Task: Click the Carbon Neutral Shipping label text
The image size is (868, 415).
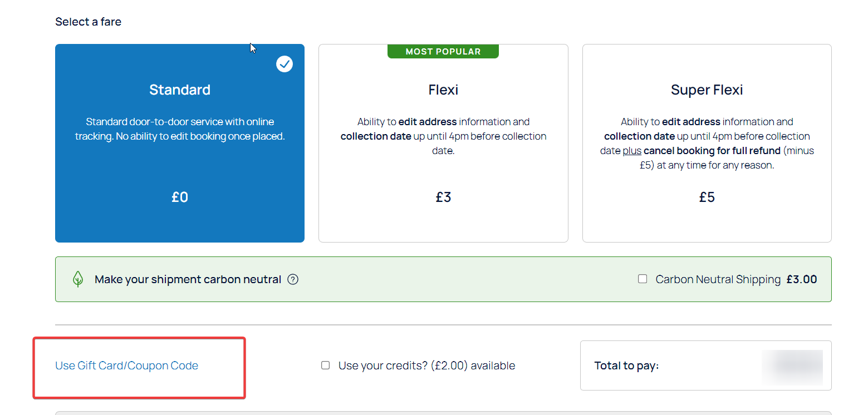Action: [718, 279]
